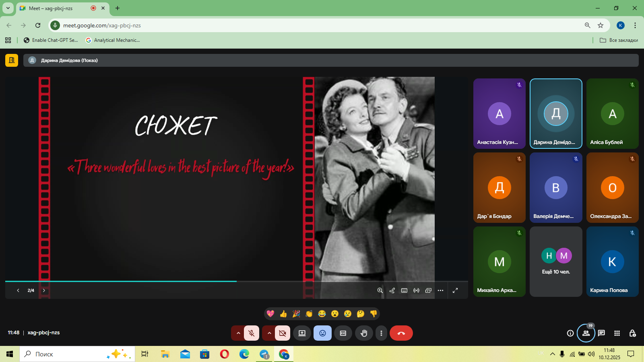The height and width of the screenshot is (362, 644).
Task: Expand presentation to full screen
Action: tap(455, 290)
